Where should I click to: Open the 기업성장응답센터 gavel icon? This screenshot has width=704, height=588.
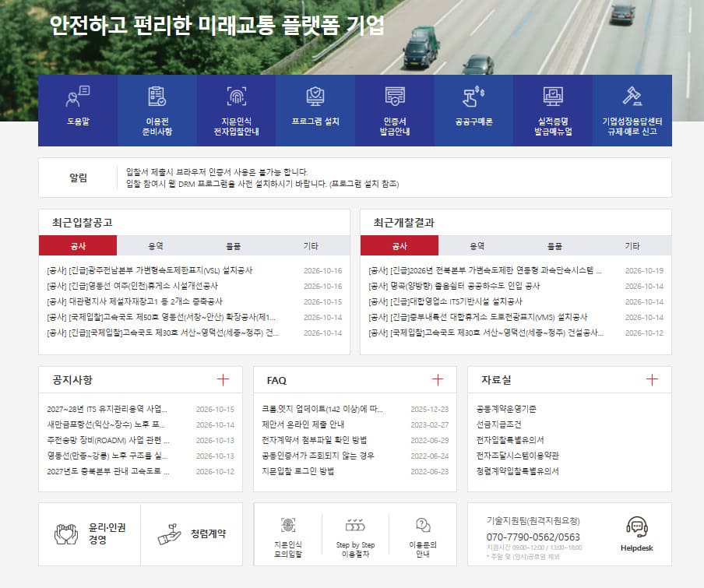(632, 96)
